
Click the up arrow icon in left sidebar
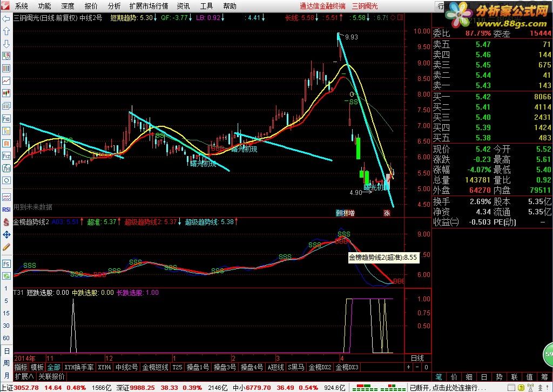(x=6, y=31)
